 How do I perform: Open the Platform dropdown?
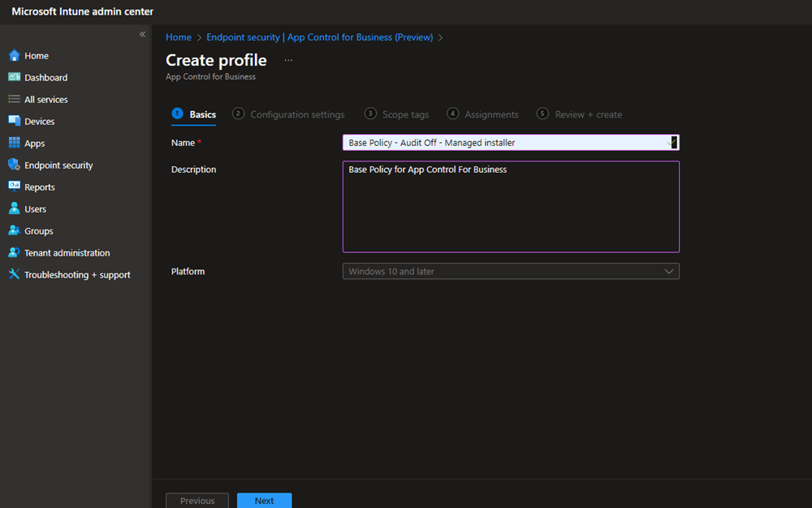pyautogui.click(x=511, y=271)
